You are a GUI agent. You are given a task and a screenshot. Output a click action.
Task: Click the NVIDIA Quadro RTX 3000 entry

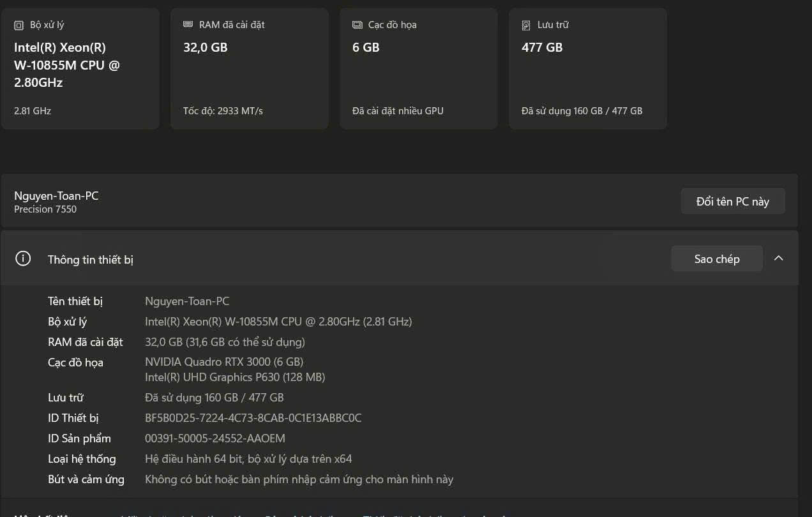click(x=224, y=362)
